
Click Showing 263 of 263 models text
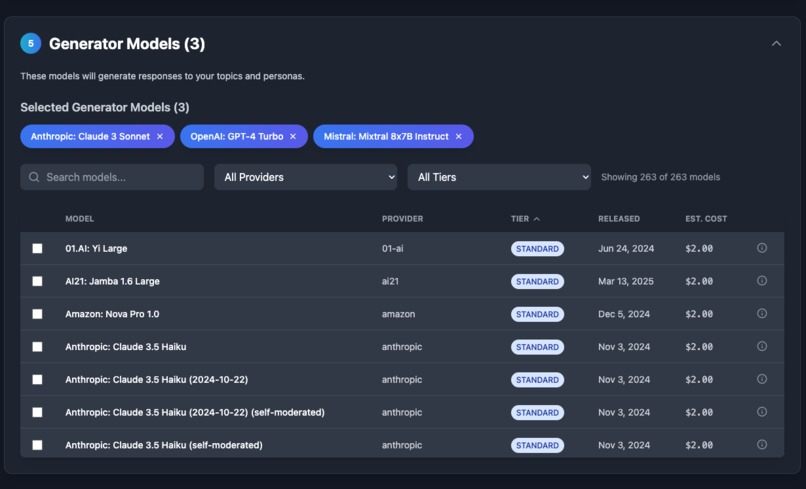click(661, 177)
